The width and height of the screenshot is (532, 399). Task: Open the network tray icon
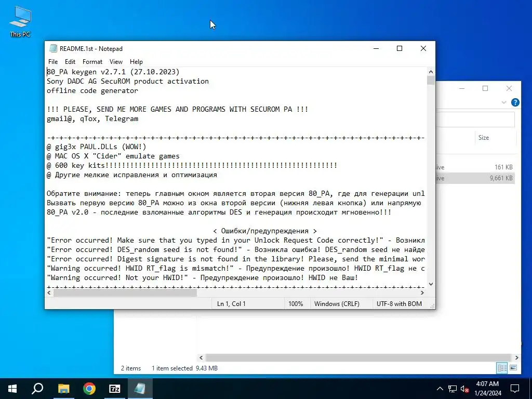[453, 389]
